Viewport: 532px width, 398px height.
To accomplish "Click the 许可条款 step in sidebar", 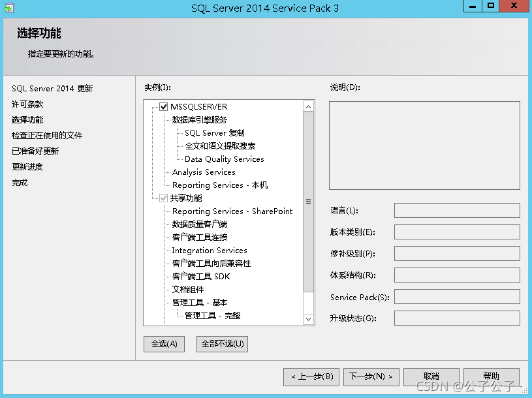I will click(x=27, y=104).
